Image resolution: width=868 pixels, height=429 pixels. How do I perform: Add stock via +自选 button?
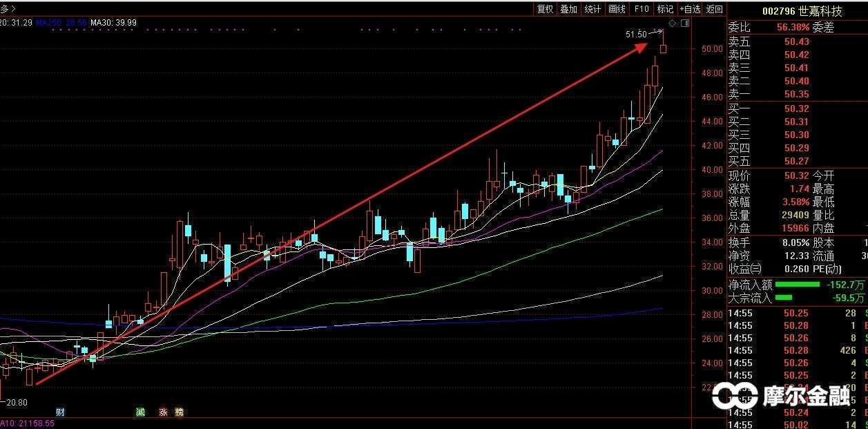(x=690, y=9)
